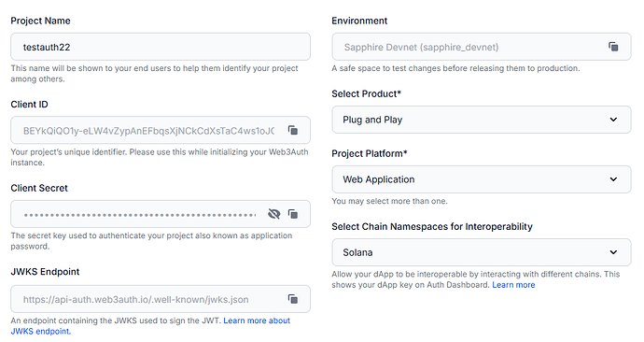The width and height of the screenshot is (644, 342).
Task: Click the Client ID label
Action: click(29, 105)
